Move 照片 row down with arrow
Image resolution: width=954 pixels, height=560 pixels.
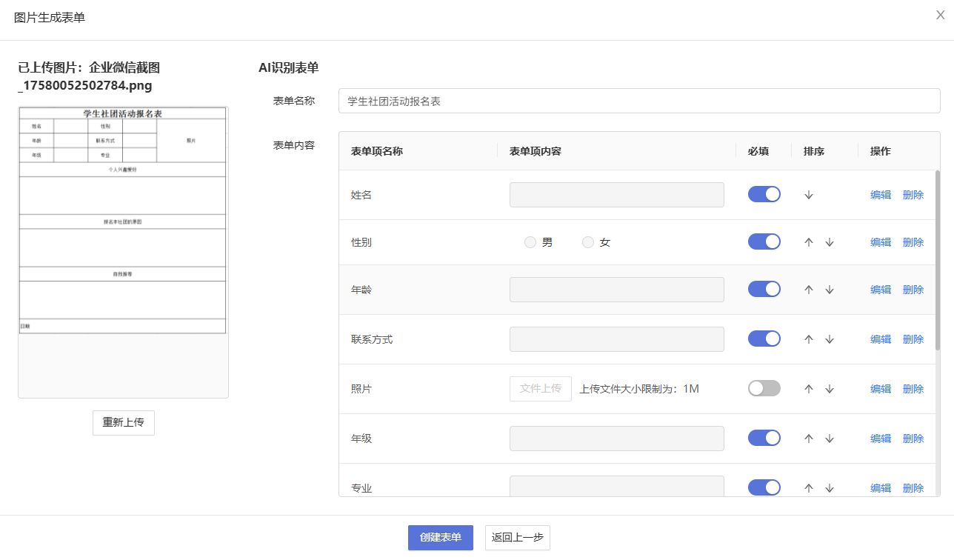830,389
